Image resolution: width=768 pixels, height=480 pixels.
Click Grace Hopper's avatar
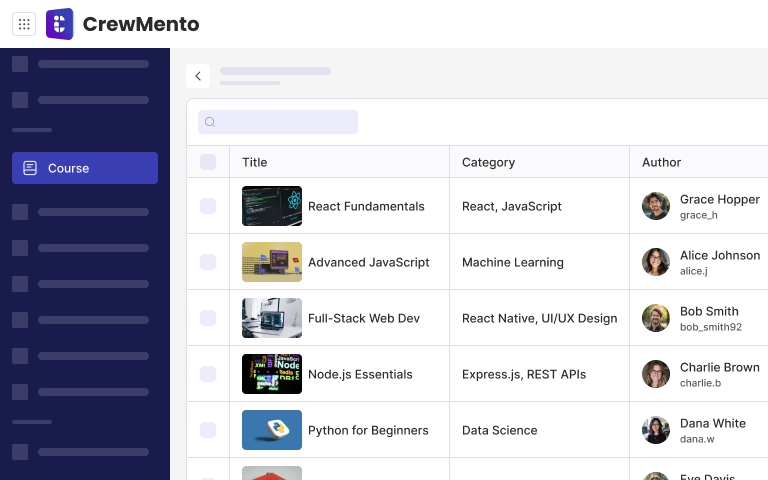(x=656, y=206)
